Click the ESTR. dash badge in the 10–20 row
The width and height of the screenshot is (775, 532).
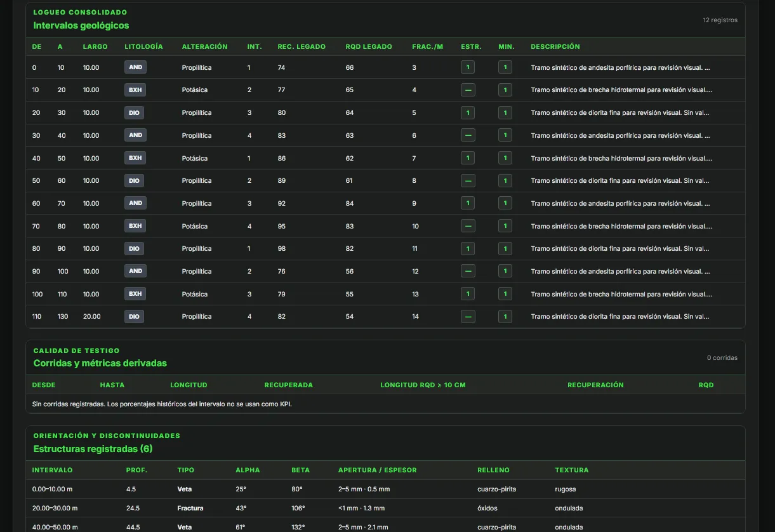click(468, 90)
